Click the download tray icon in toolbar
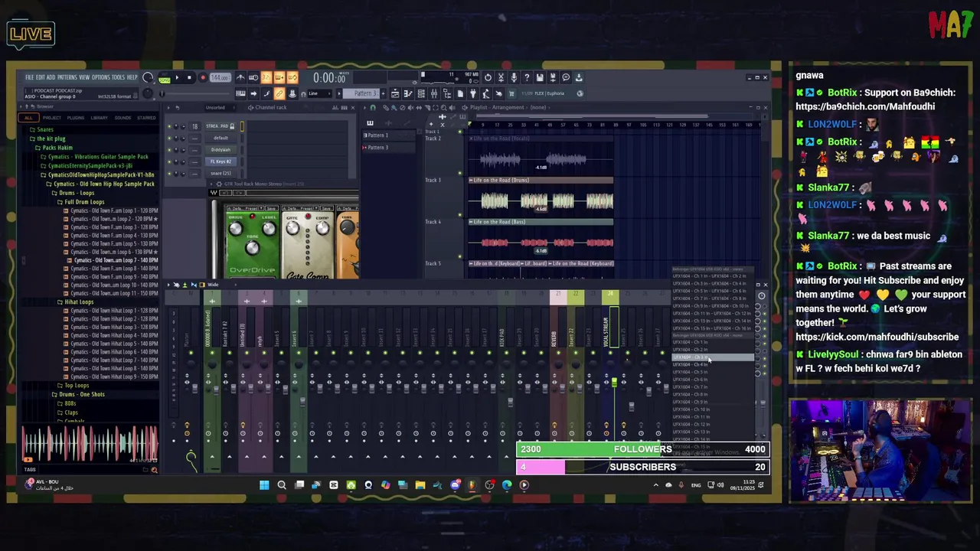The image size is (980, 551). (579, 77)
